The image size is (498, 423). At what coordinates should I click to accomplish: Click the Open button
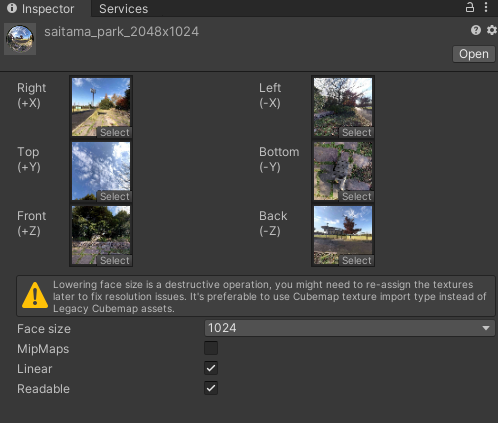pyautogui.click(x=474, y=54)
